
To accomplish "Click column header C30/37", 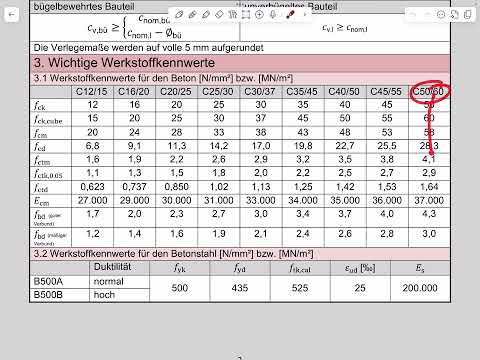I will [x=260, y=91].
